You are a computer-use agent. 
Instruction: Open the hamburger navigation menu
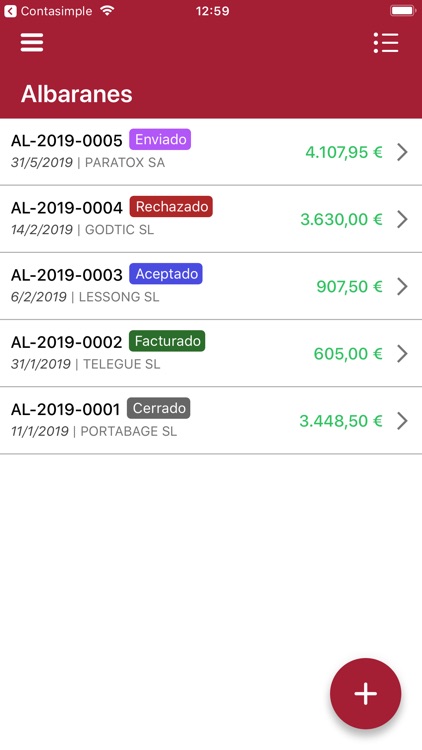point(32,43)
